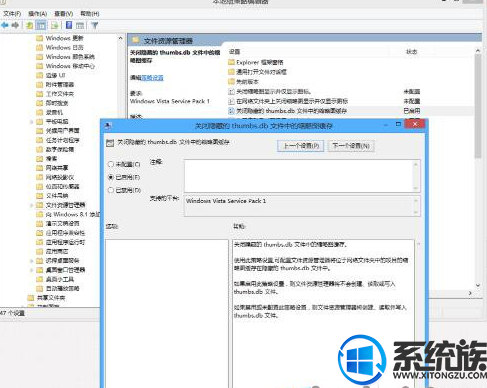The image size is (487, 388).
Task: Click the folder icon beside 附件管理器
Action: [x=40, y=85]
